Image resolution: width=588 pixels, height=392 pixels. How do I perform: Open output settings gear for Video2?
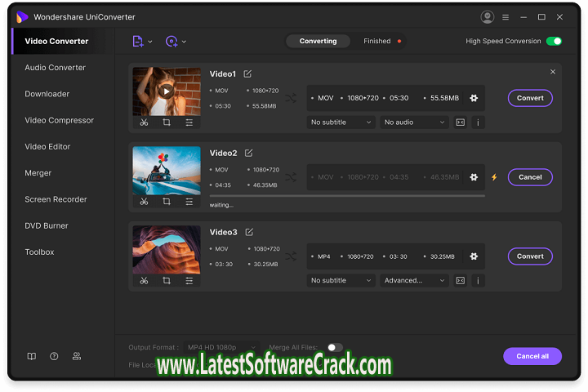point(474,177)
